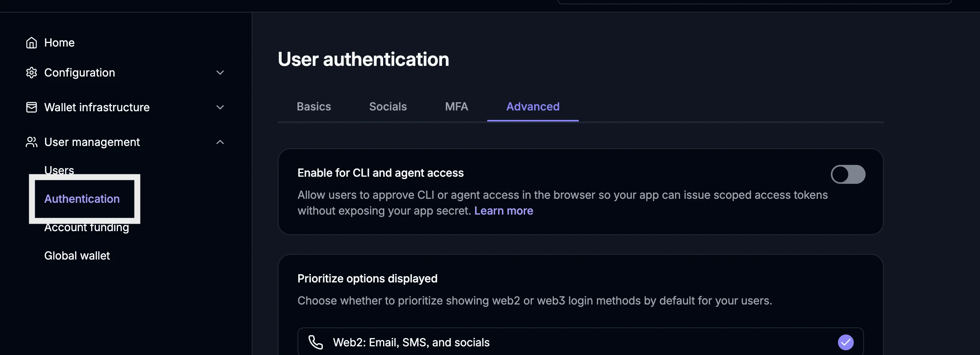Open the MFA tab
The height and width of the screenshot is (355, 980).
456,106
